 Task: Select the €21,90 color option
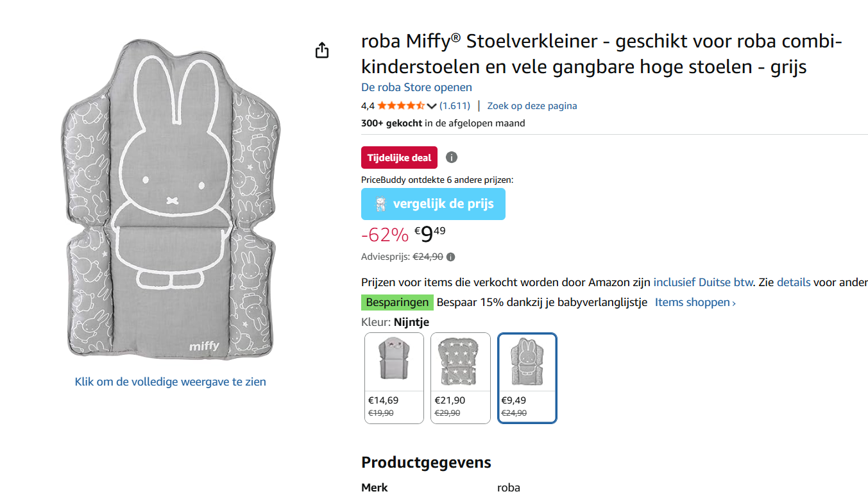coord(460,377)
